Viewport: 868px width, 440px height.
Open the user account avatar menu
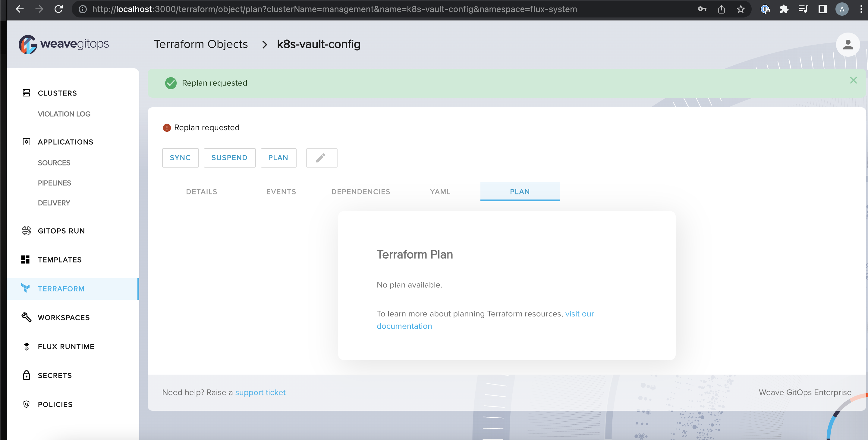tap(848, 45)
